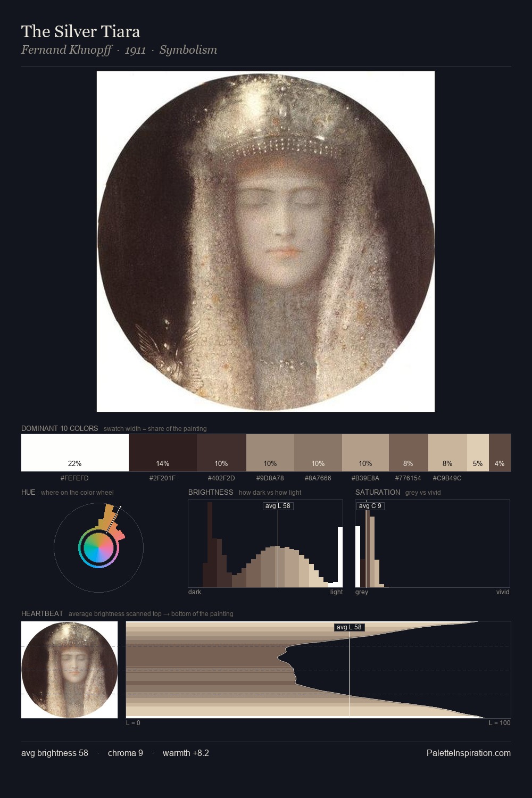Select the 10% swatch above #402F2D
Viewport: 532px width, 798px height.
coord(221,453)
